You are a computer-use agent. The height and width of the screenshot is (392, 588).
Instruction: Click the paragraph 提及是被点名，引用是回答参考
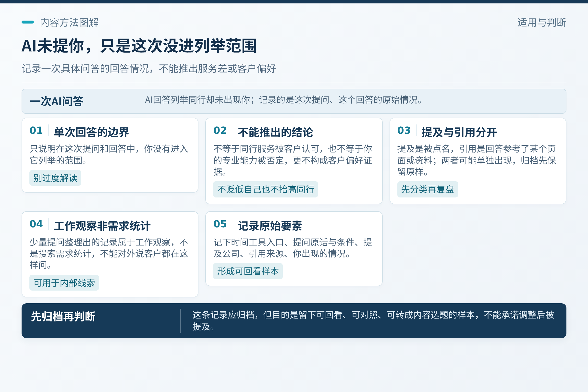(x=477, y=160)
